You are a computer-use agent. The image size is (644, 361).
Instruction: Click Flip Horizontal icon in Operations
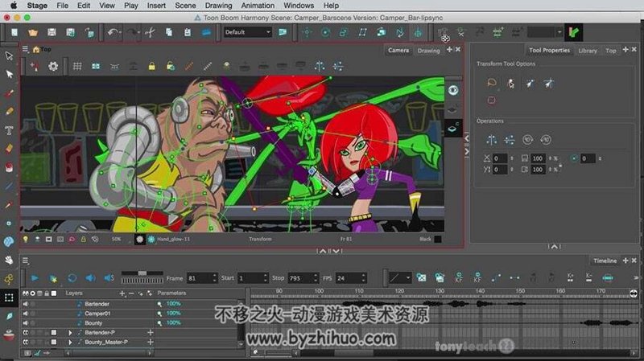click(491, 140)
